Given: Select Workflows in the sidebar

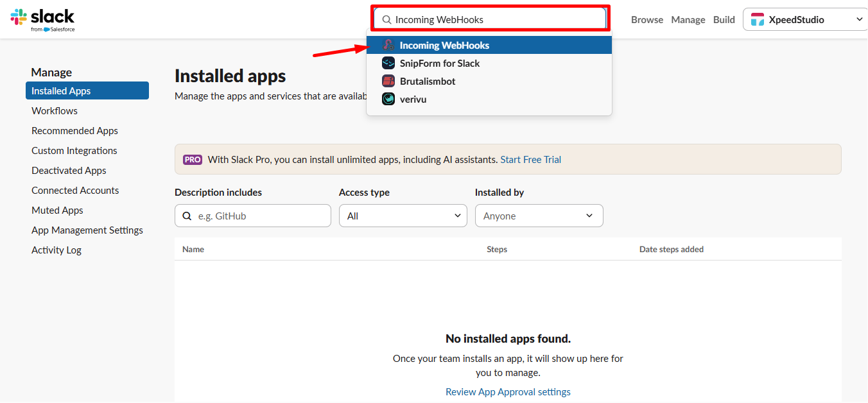Looking at the screenshot, I should tap(54, 110).
